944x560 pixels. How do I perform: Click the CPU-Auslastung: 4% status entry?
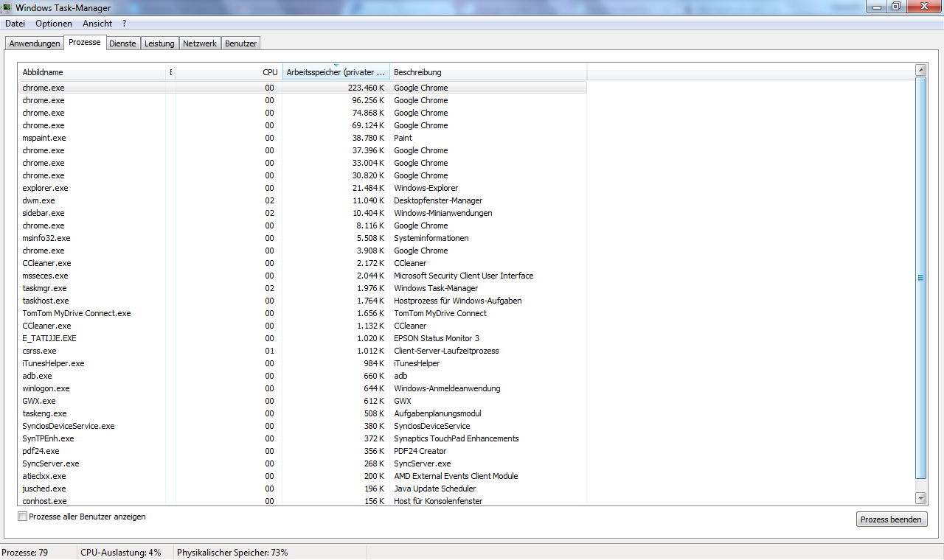pos(121,552)
